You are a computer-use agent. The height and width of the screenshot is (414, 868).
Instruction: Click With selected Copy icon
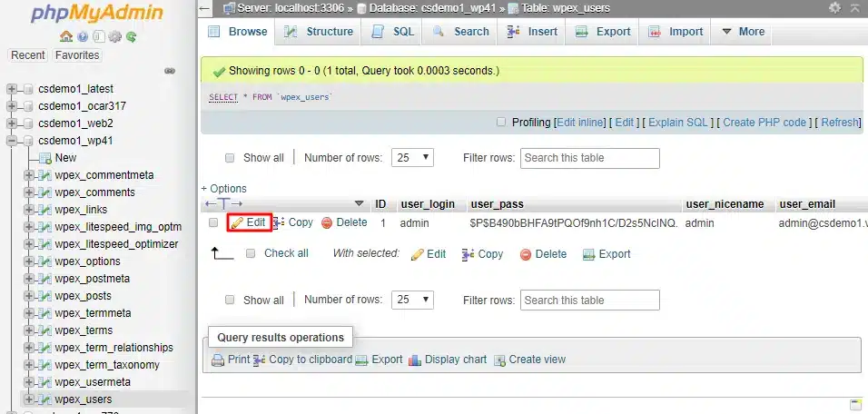(x=469, y=254)
